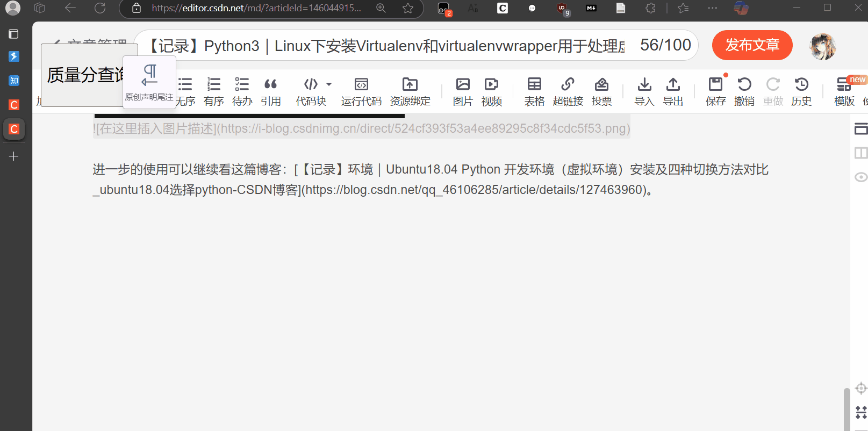Insert a hyperlink (超链接)
This screenshot has width=868, height=431.
(x=568, y=92)
